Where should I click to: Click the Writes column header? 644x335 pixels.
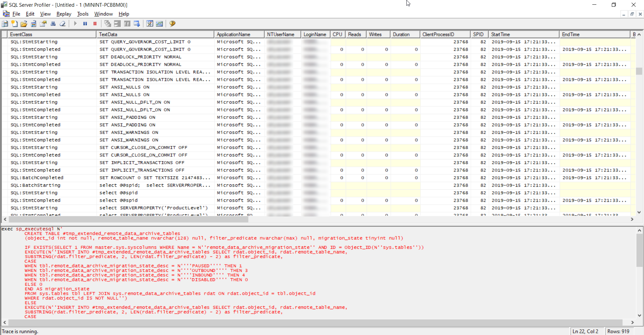click(378, 34)
